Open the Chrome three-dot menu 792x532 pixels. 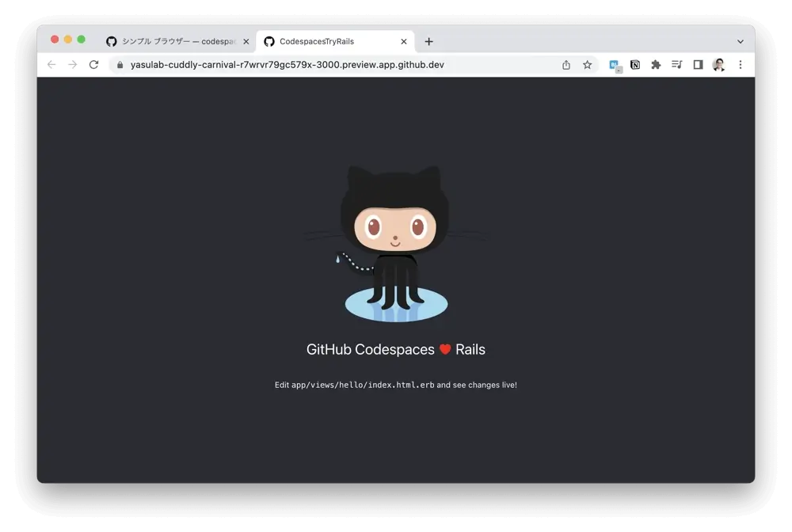(x=741, y=65)
